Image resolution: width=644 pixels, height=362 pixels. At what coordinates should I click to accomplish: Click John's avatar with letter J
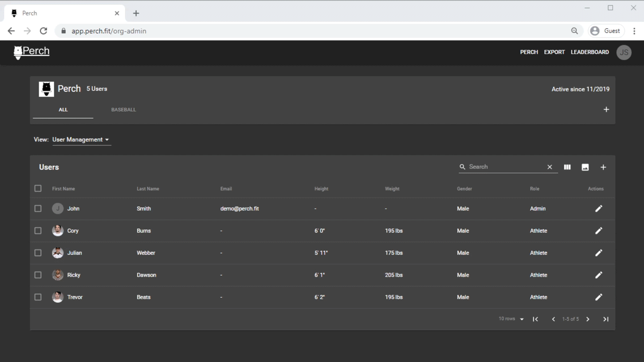click(58, 209)
